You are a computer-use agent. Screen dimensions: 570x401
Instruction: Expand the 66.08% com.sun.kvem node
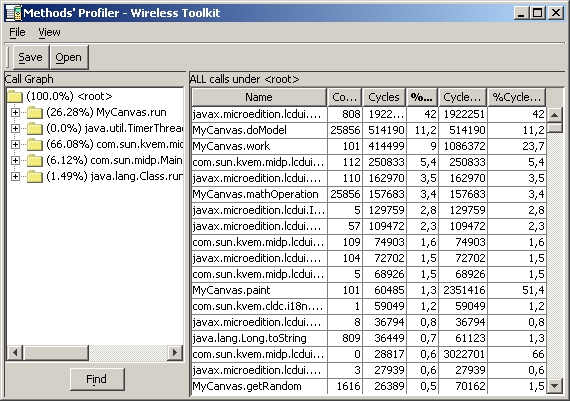(15, 144)
